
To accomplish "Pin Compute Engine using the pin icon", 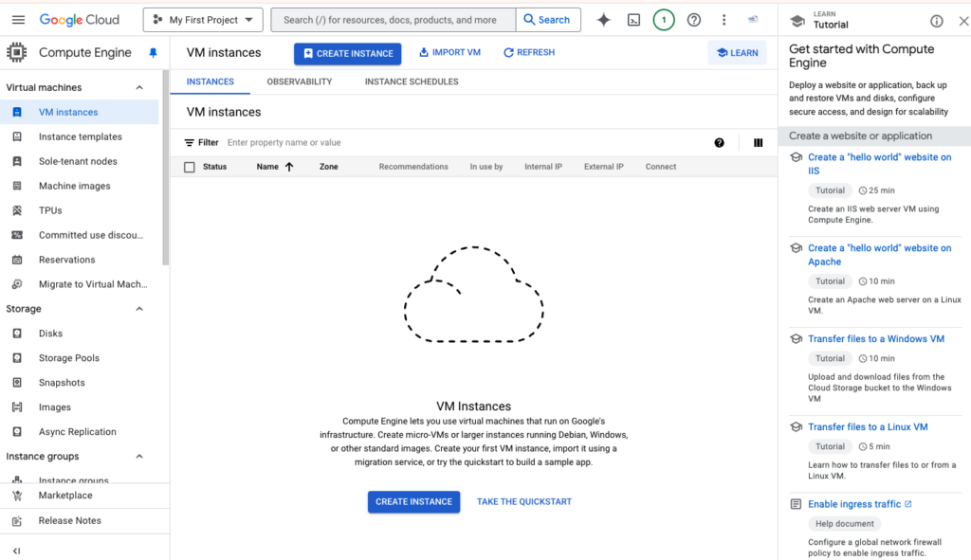I will [153, 53].
